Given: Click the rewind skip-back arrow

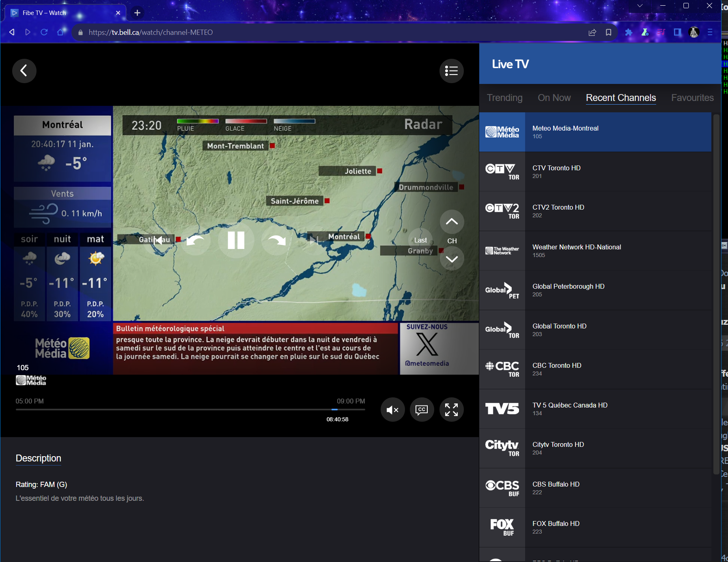Looking at the screenshot, I should (x=195, y=240).
